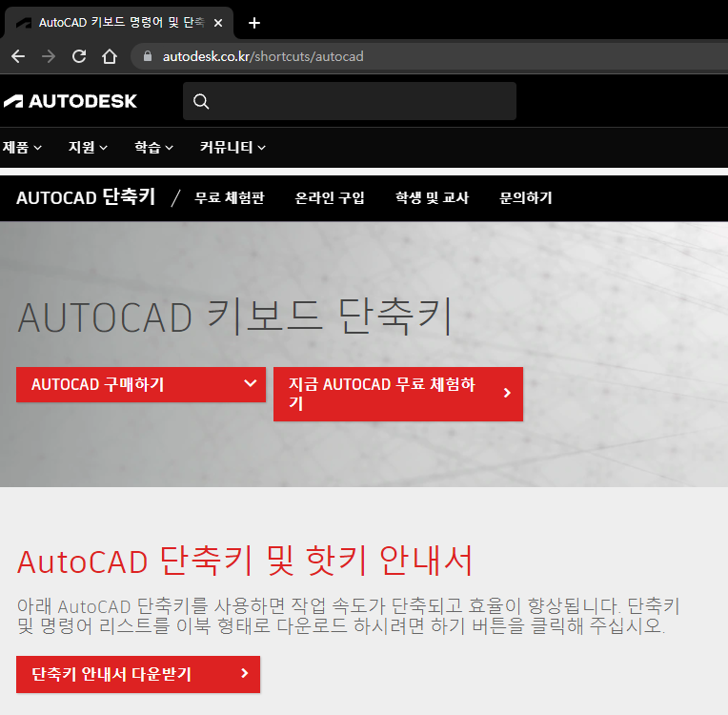
Task: Open the 무료 체험판 tab
Action: point(230,198)
